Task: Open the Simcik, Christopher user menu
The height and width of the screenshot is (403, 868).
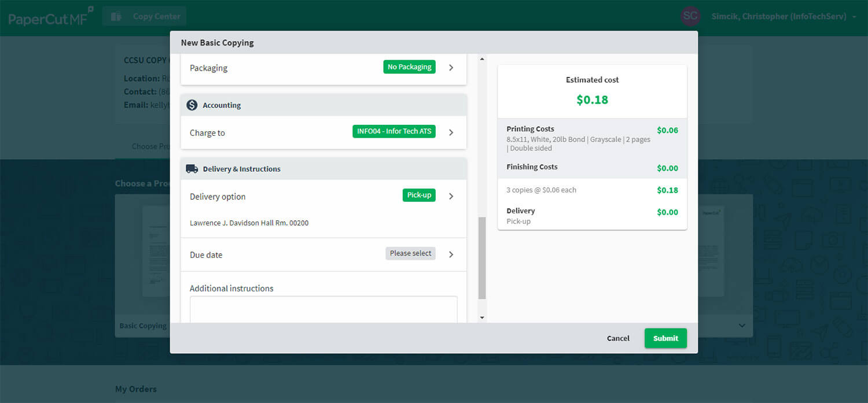Action: click(783, 17)
